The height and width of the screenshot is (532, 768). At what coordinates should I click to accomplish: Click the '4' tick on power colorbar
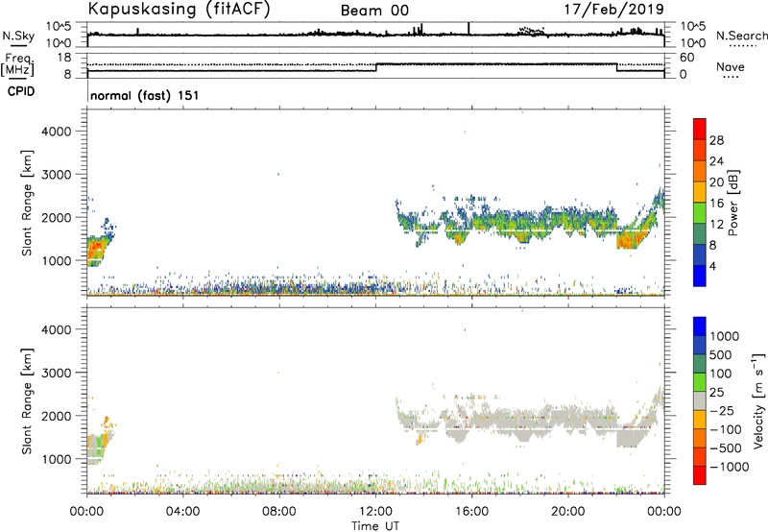coord(712,266)
